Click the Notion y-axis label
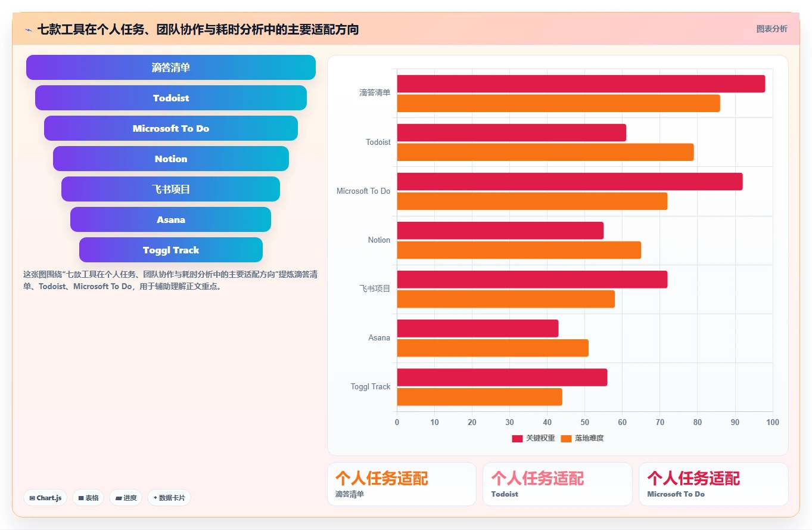Screen dimensions: 812x530 [379, 240]
